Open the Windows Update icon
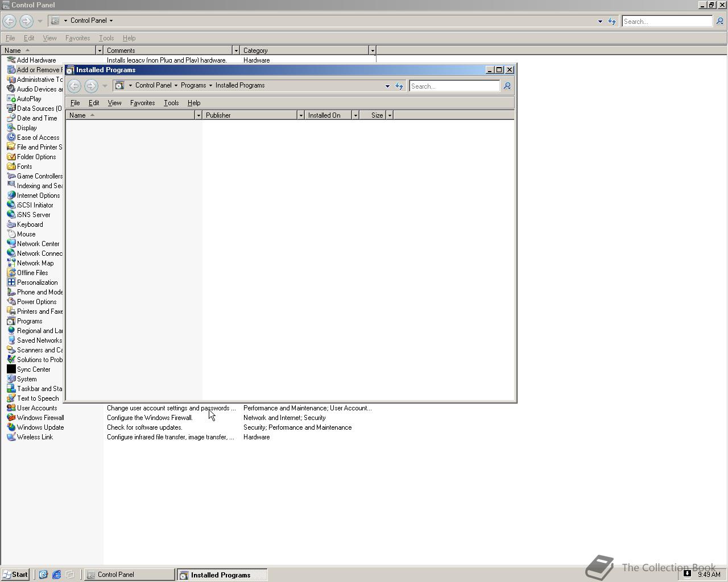 tap(11, 427)
